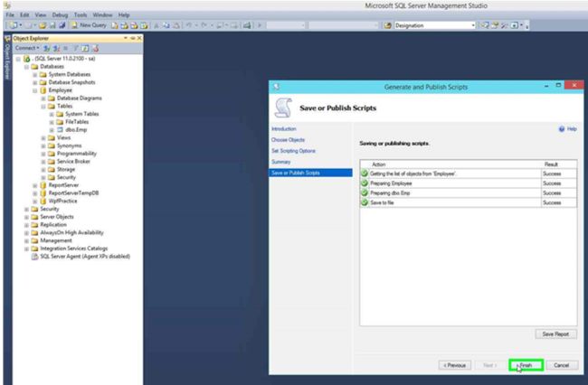Click the Redo arrow icon in toolbar
The height and width of the screenshot is (385, 588).
204,25
